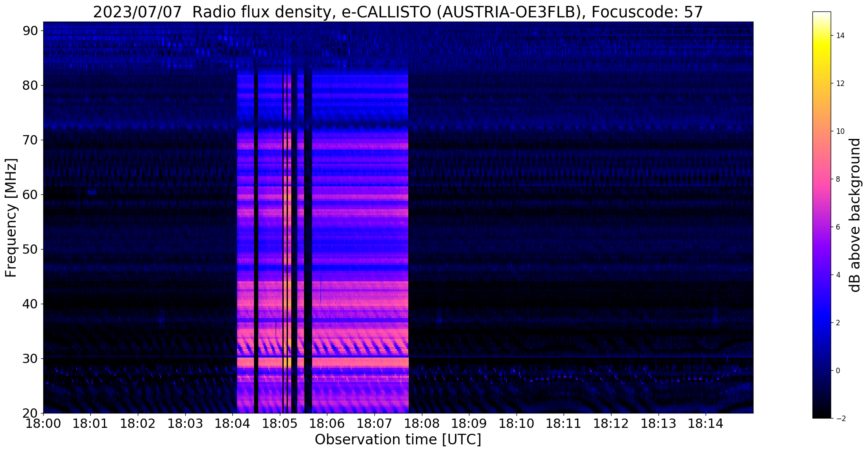This screenshot has height=452, width=868.
Task: Click the 20 MHz frequency tick label
Action: pyautogui.click(x=30, y=413)
